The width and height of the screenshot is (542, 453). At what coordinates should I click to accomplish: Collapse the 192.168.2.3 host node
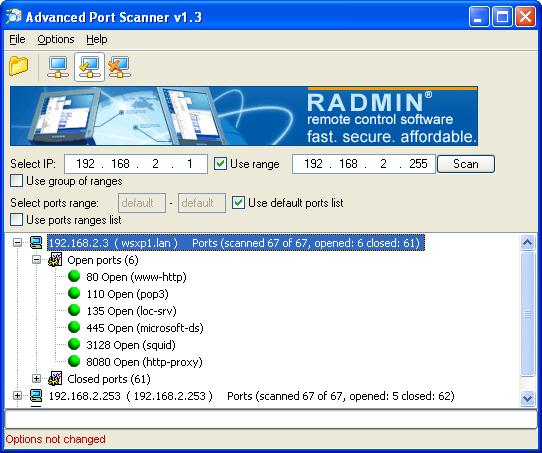[17, 243]
